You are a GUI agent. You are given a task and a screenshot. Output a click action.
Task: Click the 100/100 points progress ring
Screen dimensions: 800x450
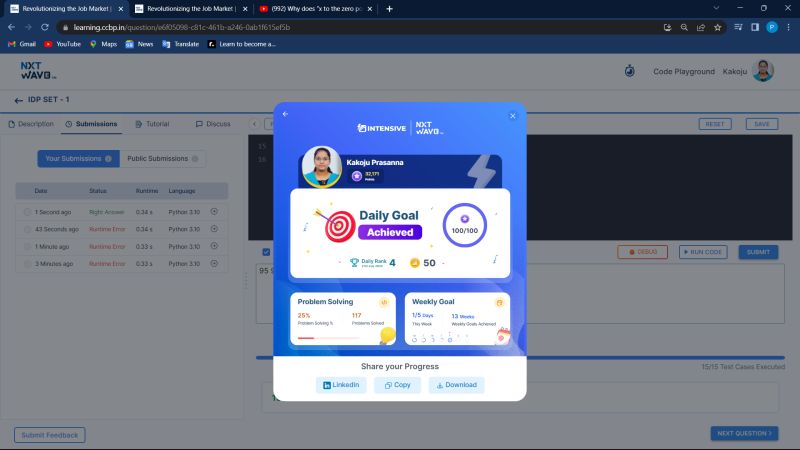(x=464, y=225)
